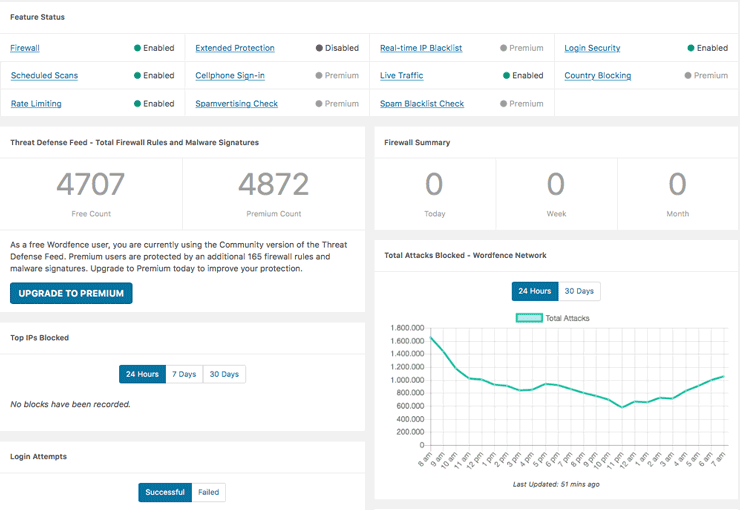Click the Upgrade to Premium button

click(x=71, y=293)
